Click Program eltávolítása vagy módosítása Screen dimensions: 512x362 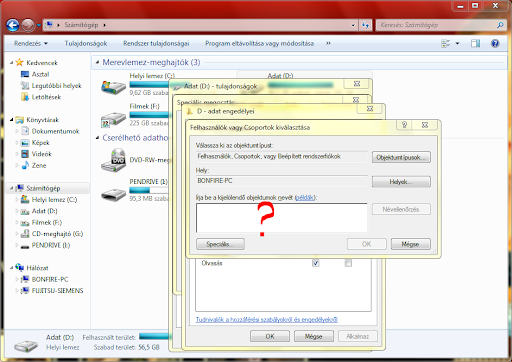coord(259,43)
